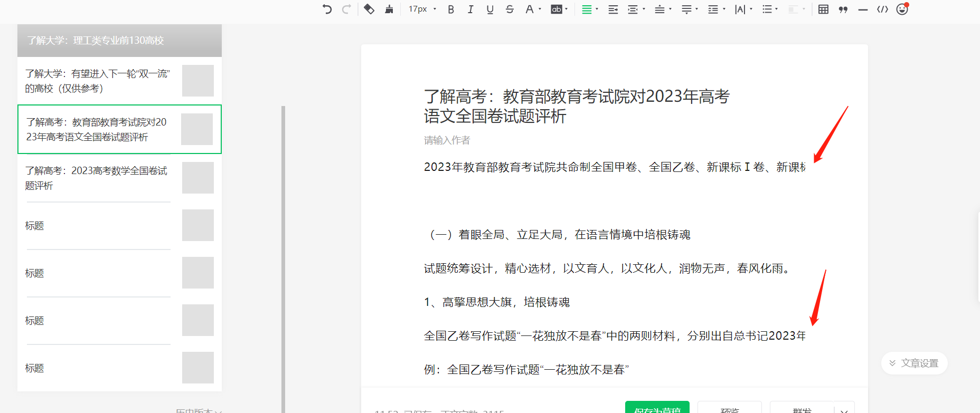
Task: Insert a code block
Action: coord(882,9)
